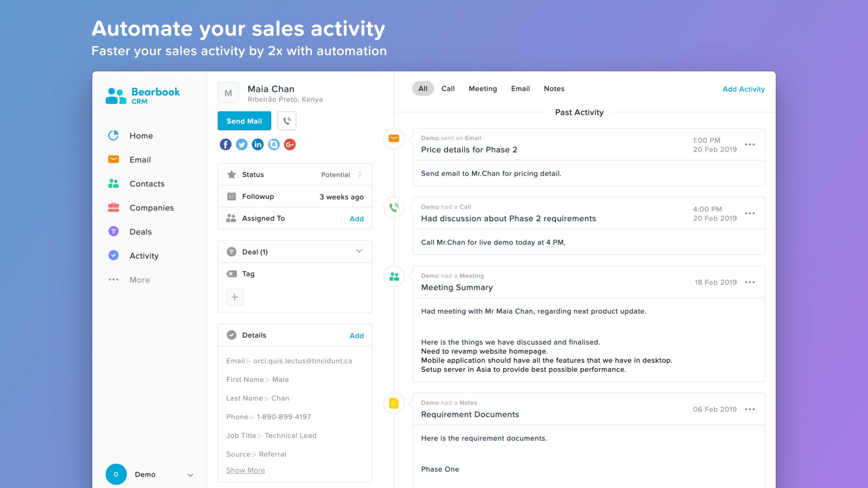This screenshot has height=488, width=868.
Task: Open the Demo user account menu
Action: (x=190, y=475)
